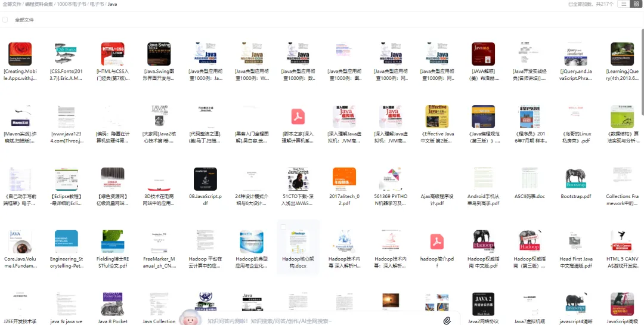Open 大家网 Java2核心技术 thumbnail

coord(159,116)
